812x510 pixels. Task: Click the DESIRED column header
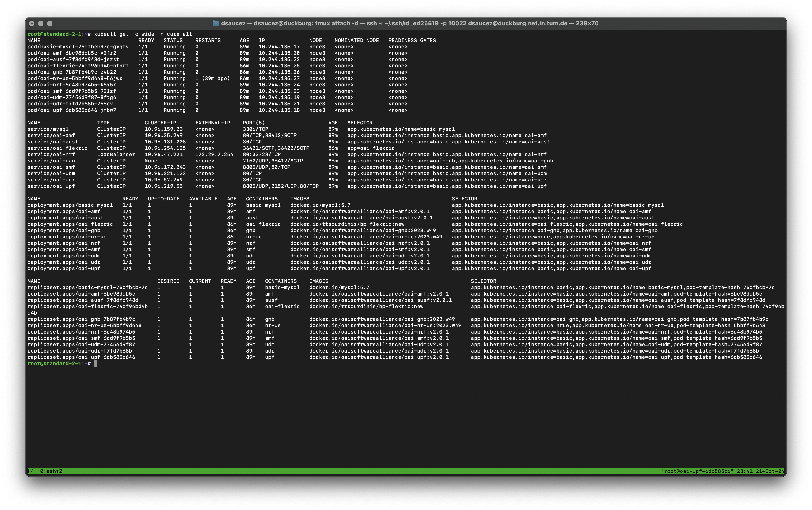(x=169, y=281)
